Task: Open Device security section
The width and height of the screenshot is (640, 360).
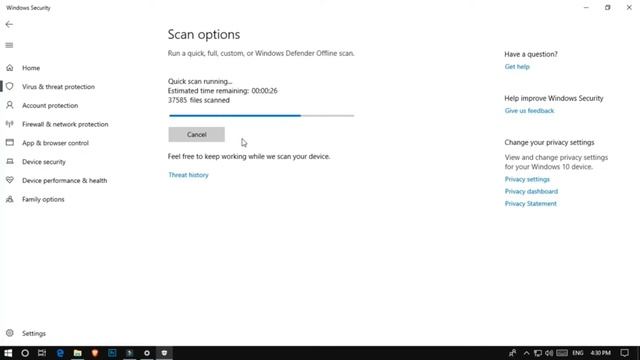Action: coord(44,162)
